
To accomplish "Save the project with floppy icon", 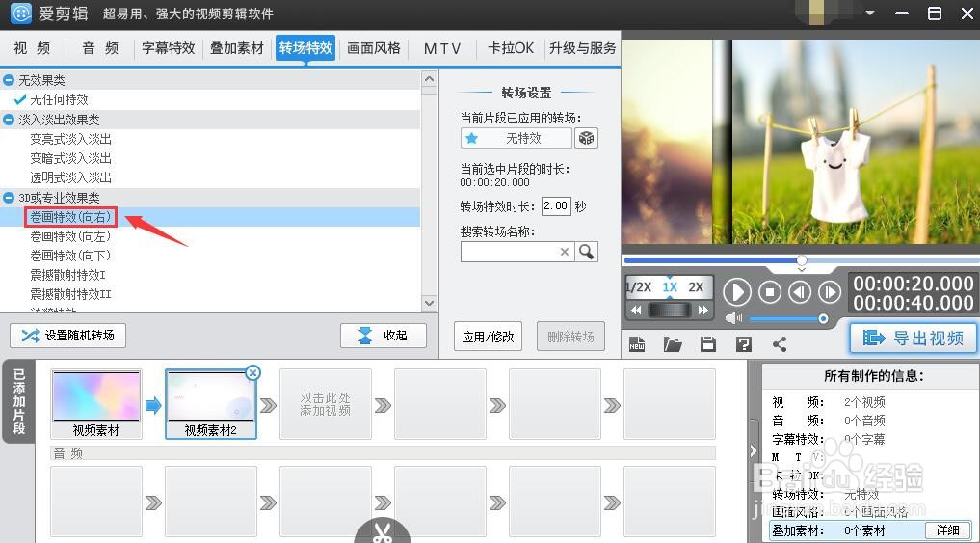I will 708,344.
